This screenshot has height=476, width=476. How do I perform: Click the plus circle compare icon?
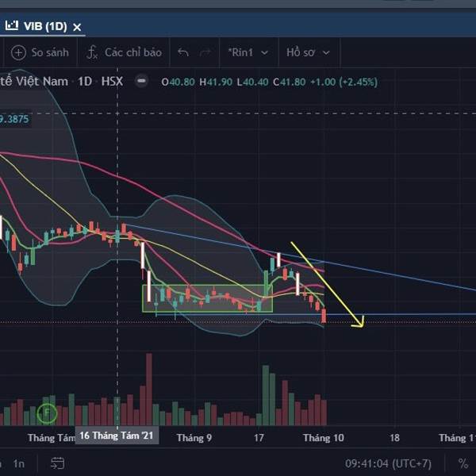coord(18,53)
